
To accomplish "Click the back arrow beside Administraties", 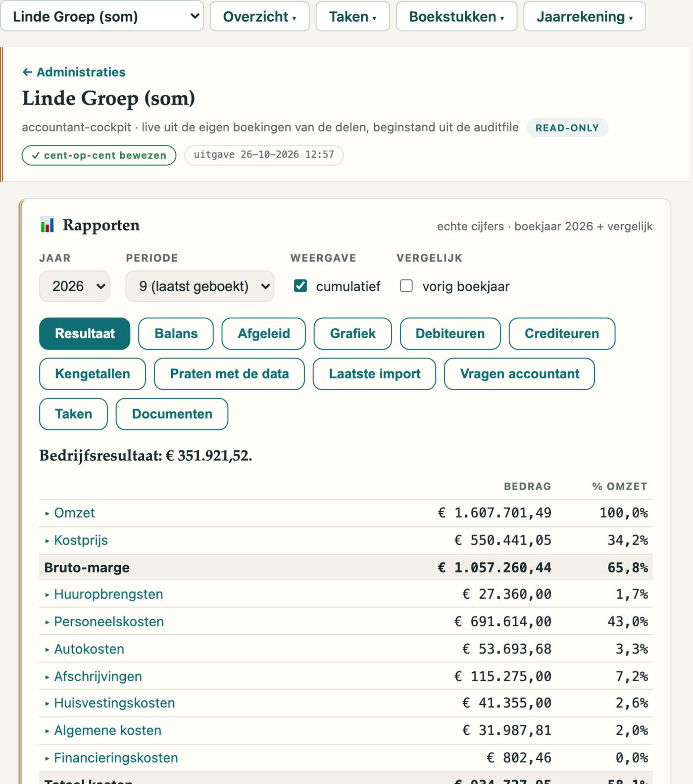I will point(27,72).
